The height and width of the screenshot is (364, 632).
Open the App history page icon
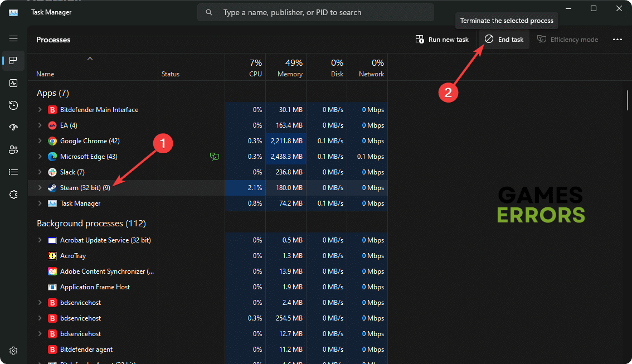click(x=13, y=105)
